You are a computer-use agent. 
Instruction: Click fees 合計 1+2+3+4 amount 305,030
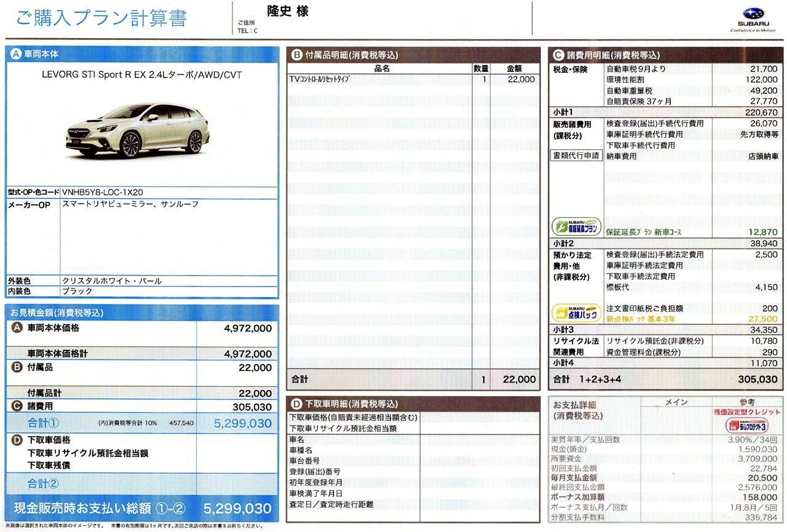pyautogui.click(x=757, y=379)
